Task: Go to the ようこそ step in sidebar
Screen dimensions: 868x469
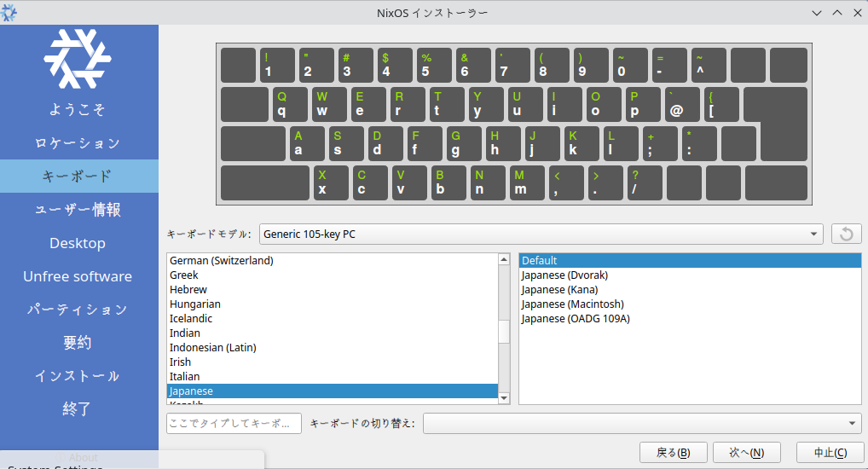Action: click(x=78, y=110)
